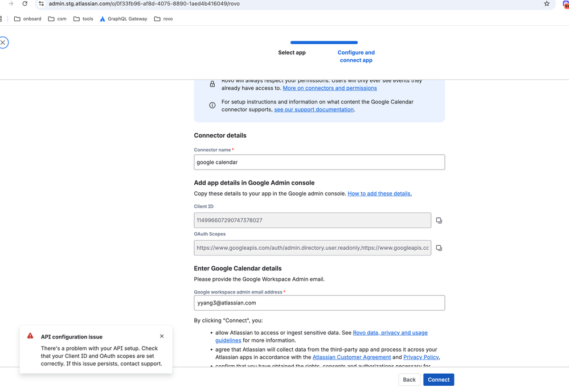Copy the OAuth Scopes value
The image size is (569, 392).
(x=439, y=248)
